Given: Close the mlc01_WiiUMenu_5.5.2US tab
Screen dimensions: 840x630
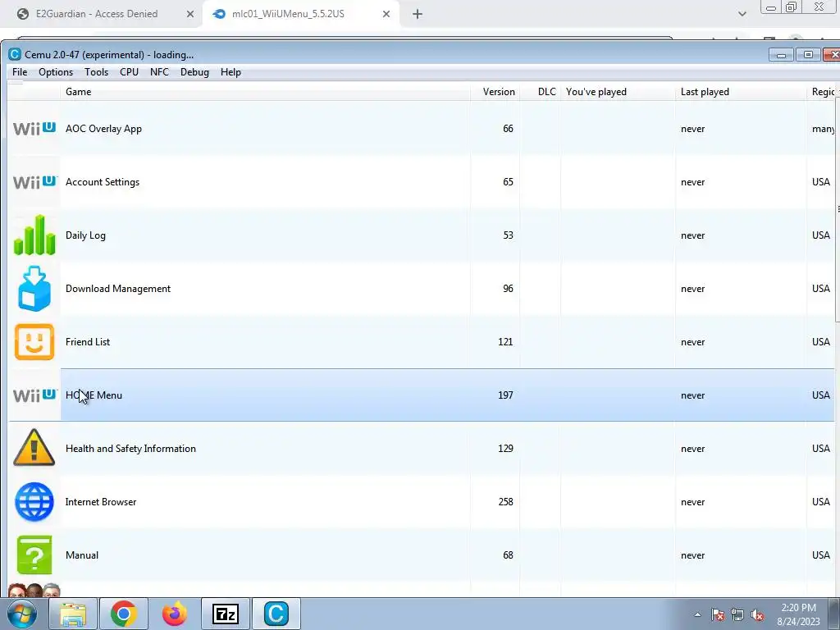Looking at the screenshot, I should (386, 15).
